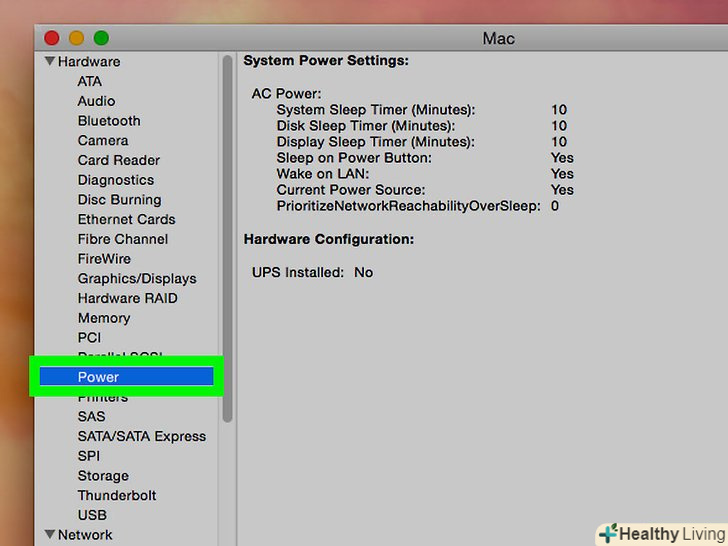Select Fibre Channel entry

pyautogui.click(x=123, y=239)
